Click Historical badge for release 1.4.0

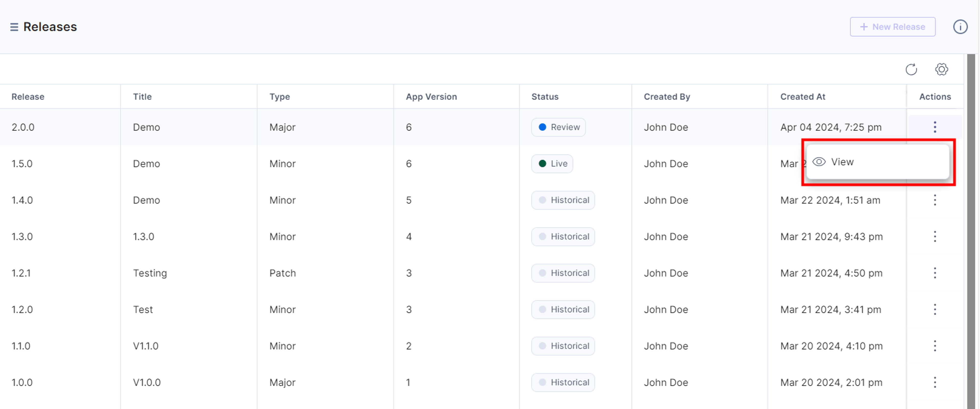(563, 200)
